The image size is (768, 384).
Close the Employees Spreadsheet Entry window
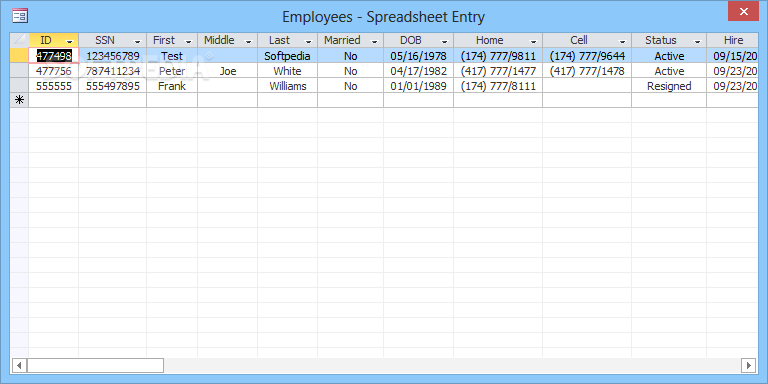coord(744,11)
